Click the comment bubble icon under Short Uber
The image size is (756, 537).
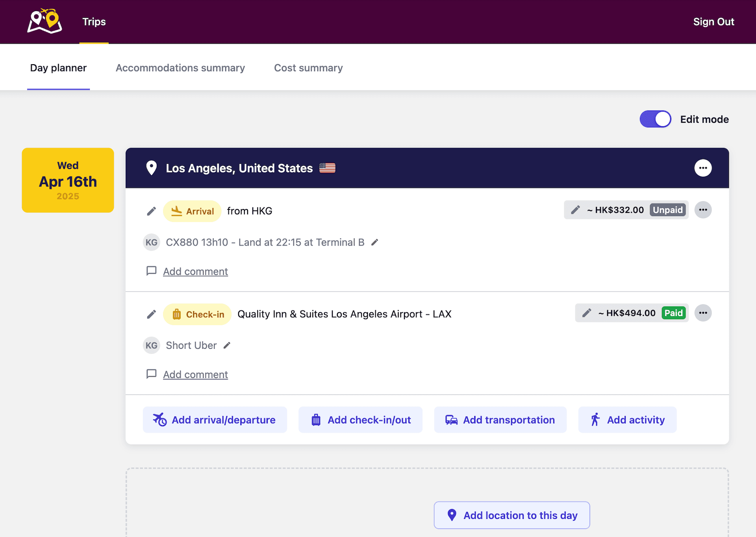click(151, 374)
